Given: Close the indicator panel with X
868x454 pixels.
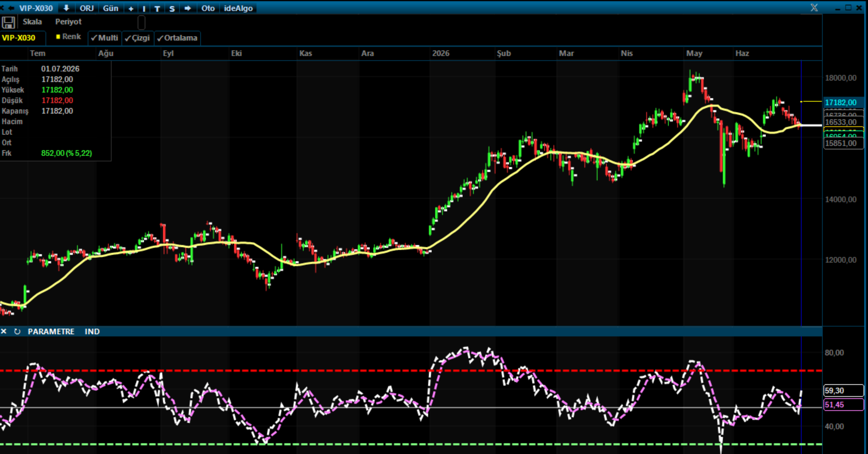Looking at the screenshot, I should coord(4,331).
